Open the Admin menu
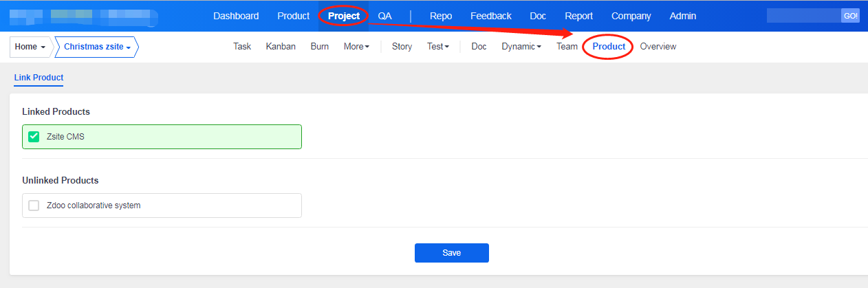The width and height of the screenshot is (868, 288). point(682,16)
